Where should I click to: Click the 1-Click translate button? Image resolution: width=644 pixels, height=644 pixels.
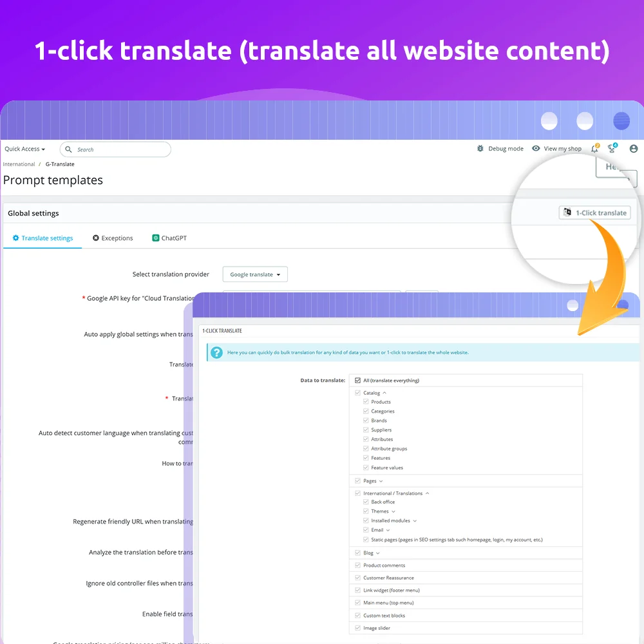[594, 213]
